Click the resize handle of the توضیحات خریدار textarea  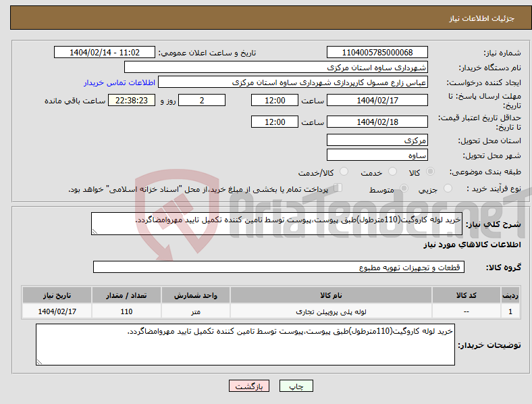pyautogui.click(x=39, y=362)
